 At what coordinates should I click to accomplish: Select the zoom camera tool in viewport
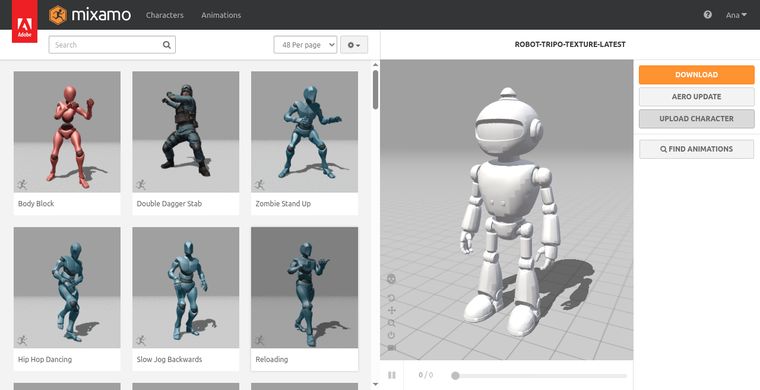(392, 323)
